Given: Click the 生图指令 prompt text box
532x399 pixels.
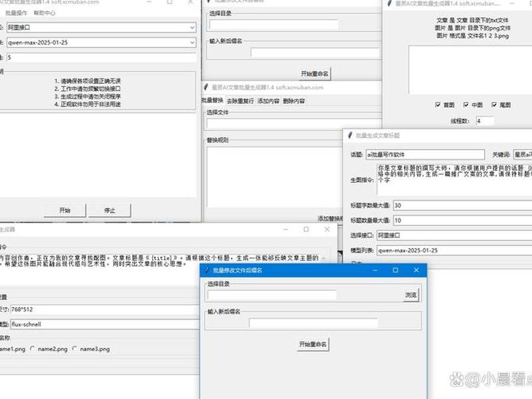Looking at the screenshot, I should (454, 180).
